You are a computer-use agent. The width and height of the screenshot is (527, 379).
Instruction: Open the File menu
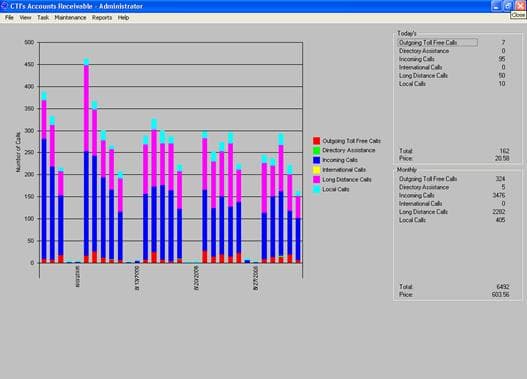click(x=9, y=17)
